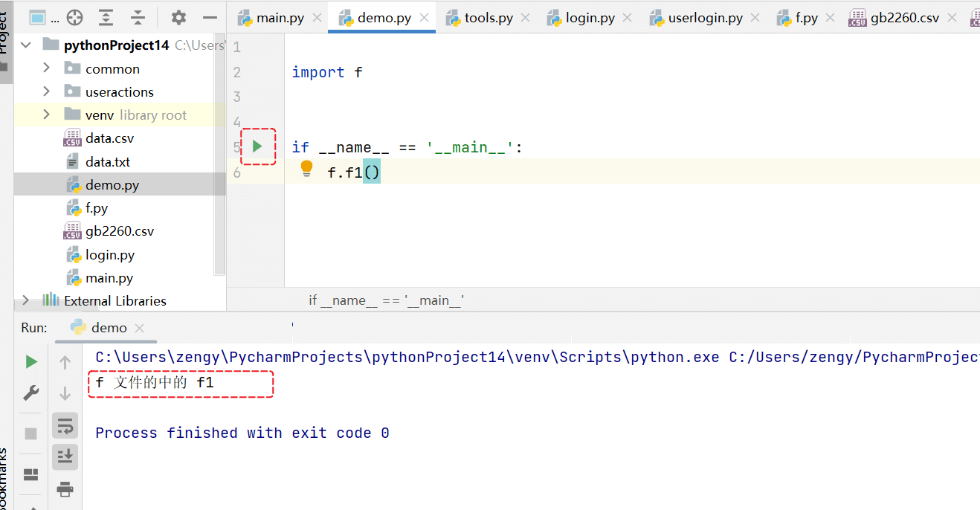Expand all items in Project panel
980x510 pixels.
[106, 17]
